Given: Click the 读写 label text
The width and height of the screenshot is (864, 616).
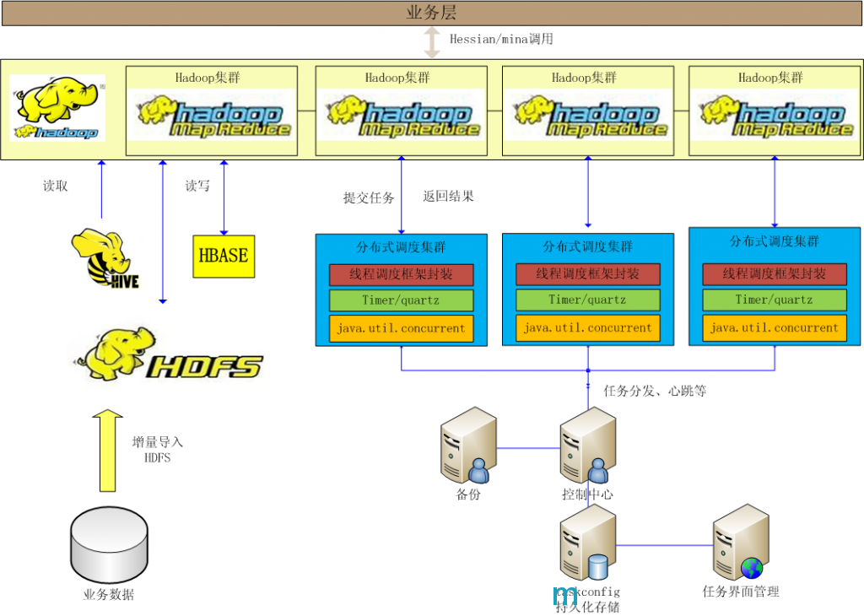Looking at the screenshot, I should 197,186.
